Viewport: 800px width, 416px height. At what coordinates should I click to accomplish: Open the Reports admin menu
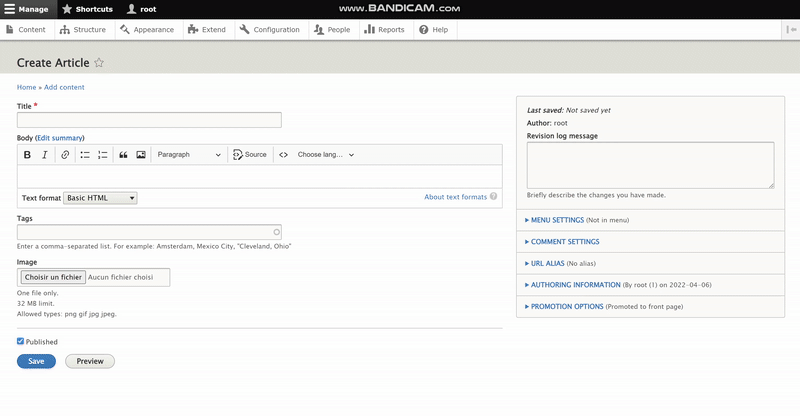click(384, 30)
